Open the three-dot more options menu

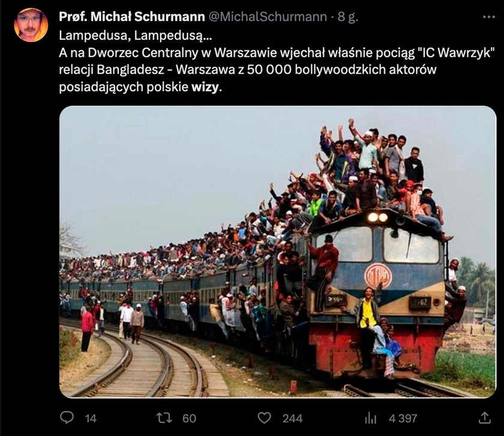coord(489,17)
